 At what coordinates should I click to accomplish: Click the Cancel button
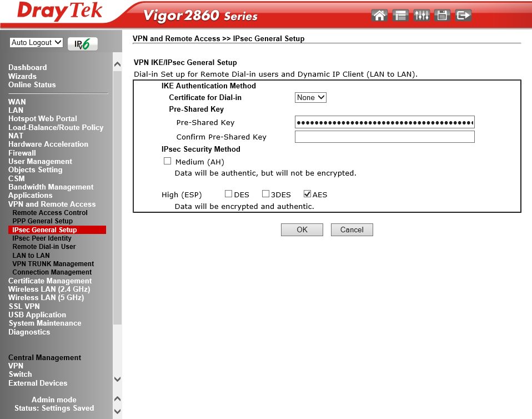352,230
